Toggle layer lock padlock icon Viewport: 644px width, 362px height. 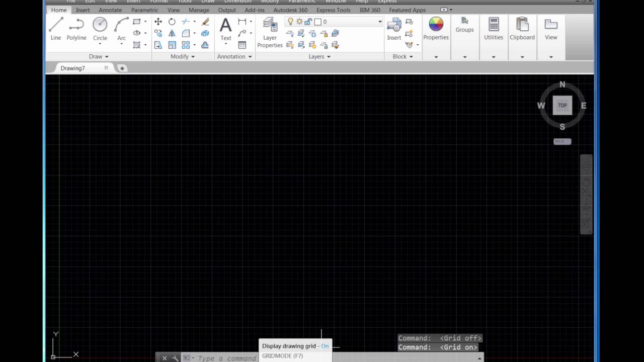308,22
